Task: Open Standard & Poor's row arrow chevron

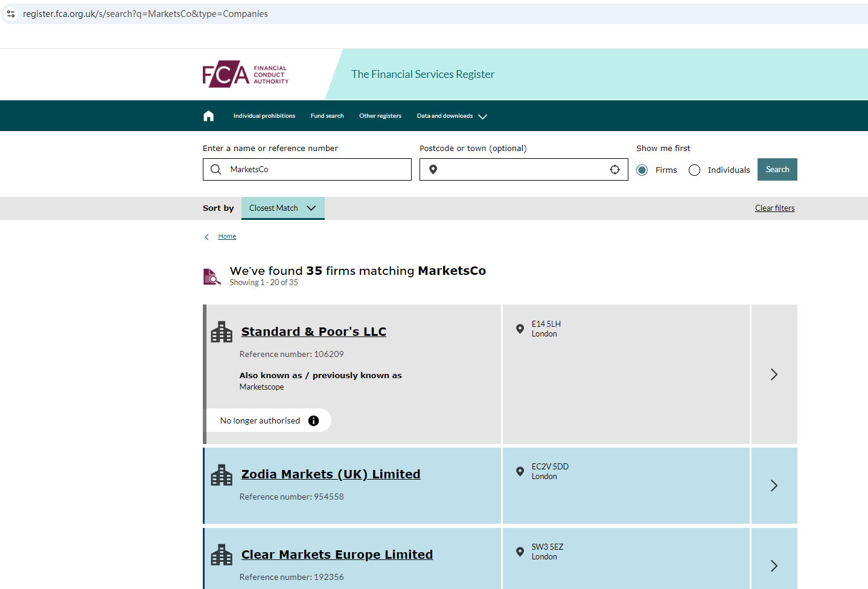Action: (x=774, y=375)
